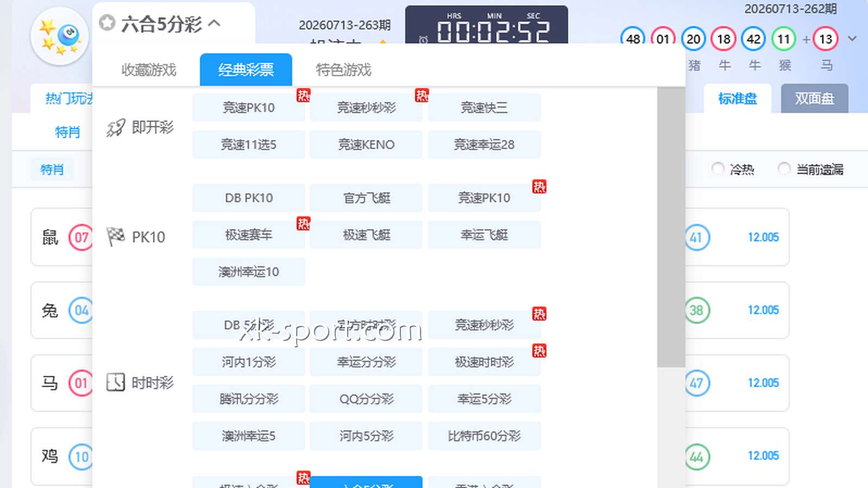Open 比特币60分彩 game
Viewport: 868px width, 488px height.
coord(484,435)
